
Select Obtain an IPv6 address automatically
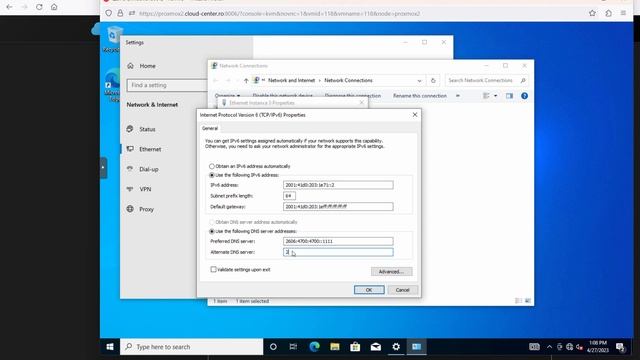pos(212,166)
